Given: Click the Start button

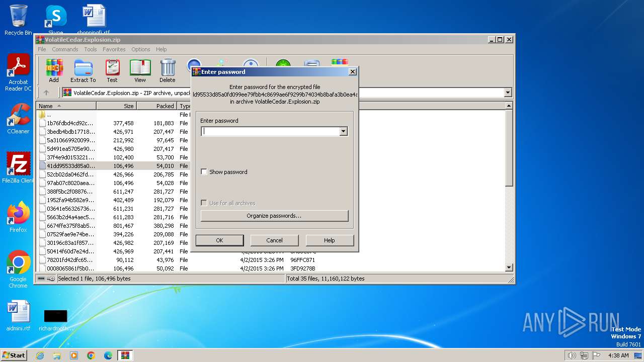Looking at the screenshot, I should pos(14,355).
